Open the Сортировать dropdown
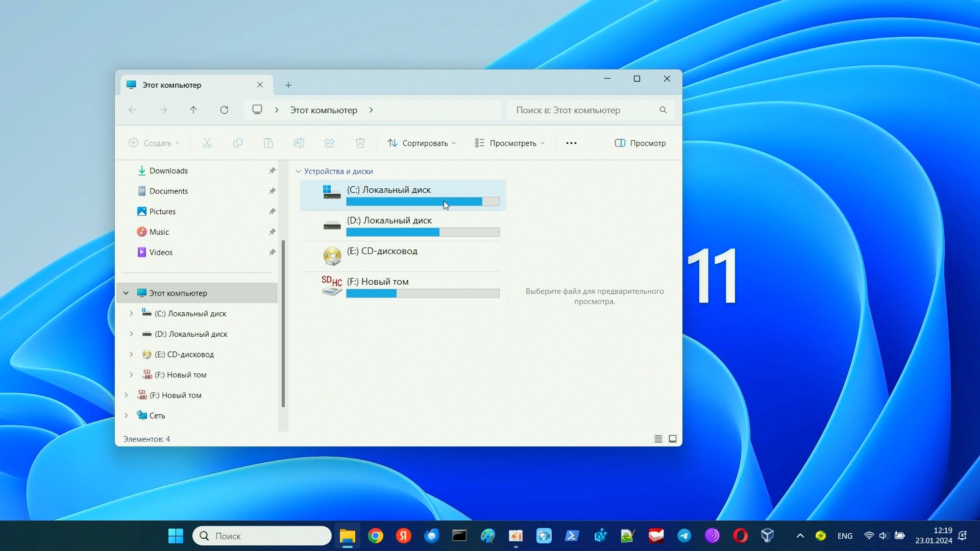Screen dimensions: 980x551 coord(421,143)
